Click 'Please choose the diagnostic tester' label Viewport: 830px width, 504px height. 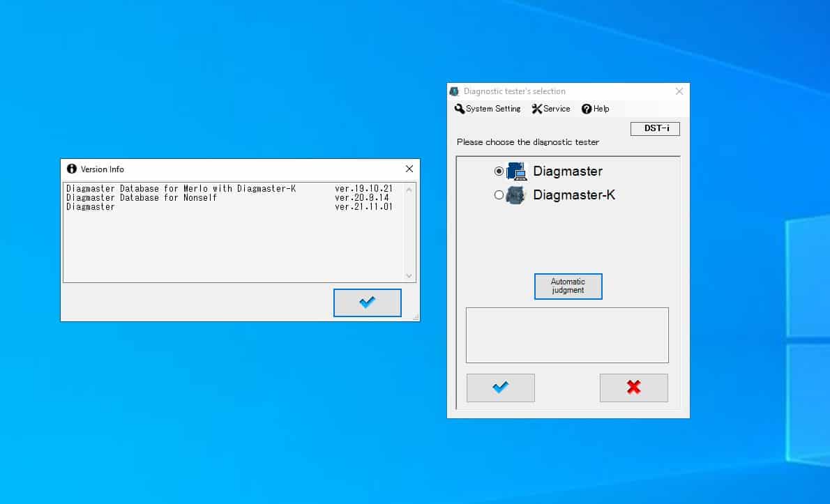[x=528, y=142]
